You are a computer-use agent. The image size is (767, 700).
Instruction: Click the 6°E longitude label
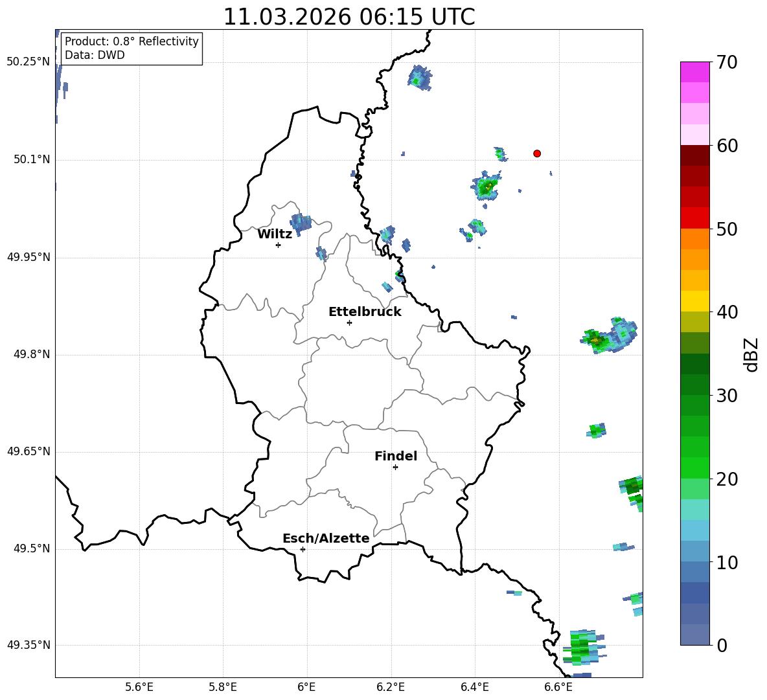pos(306,687)
